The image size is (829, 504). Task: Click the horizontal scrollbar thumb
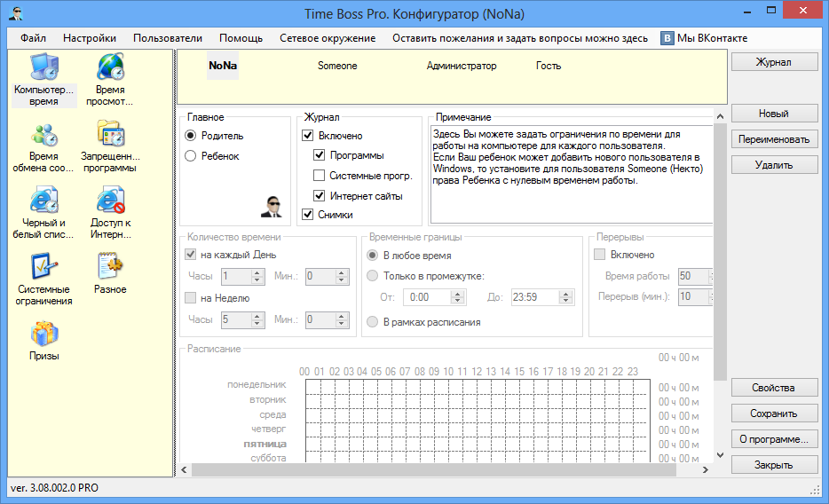[433, 469]
